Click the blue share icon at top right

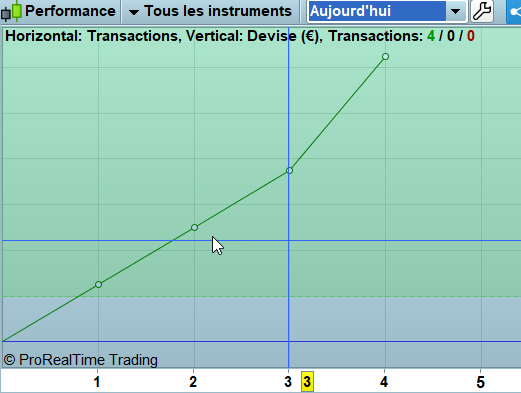(x=514, y=12)
